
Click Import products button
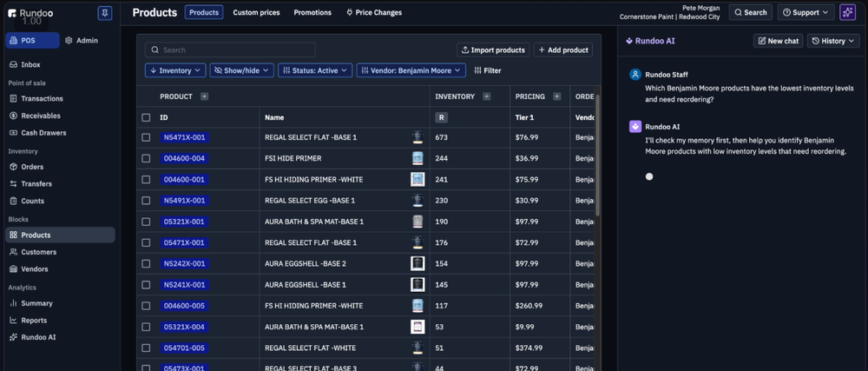click(493, 50)
